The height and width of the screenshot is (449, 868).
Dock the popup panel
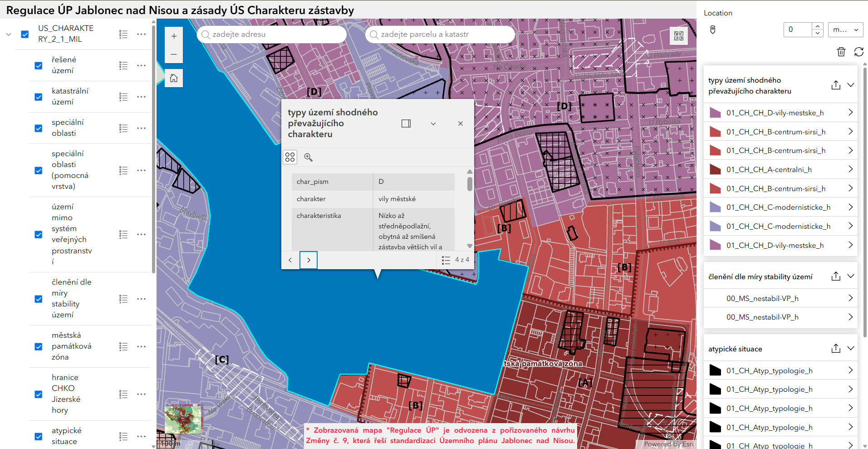point(406,123)
